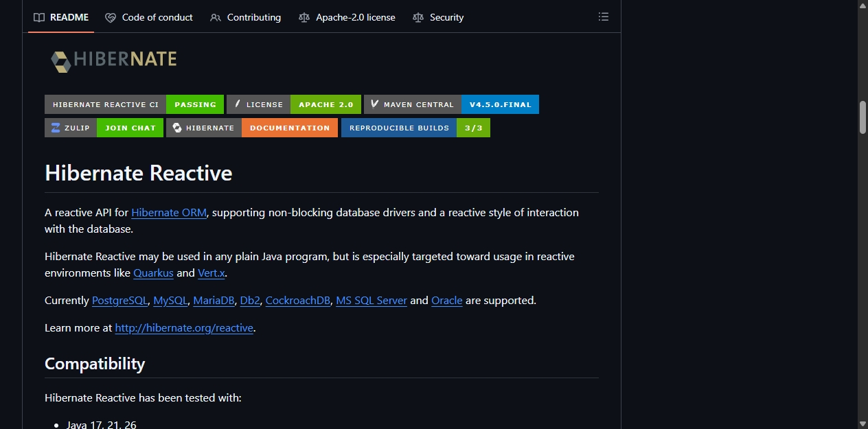The width and height of the screenshot is (868, 429).
Task: Visit the http://hibernate.org/reactive link
Action: (184, 328)
